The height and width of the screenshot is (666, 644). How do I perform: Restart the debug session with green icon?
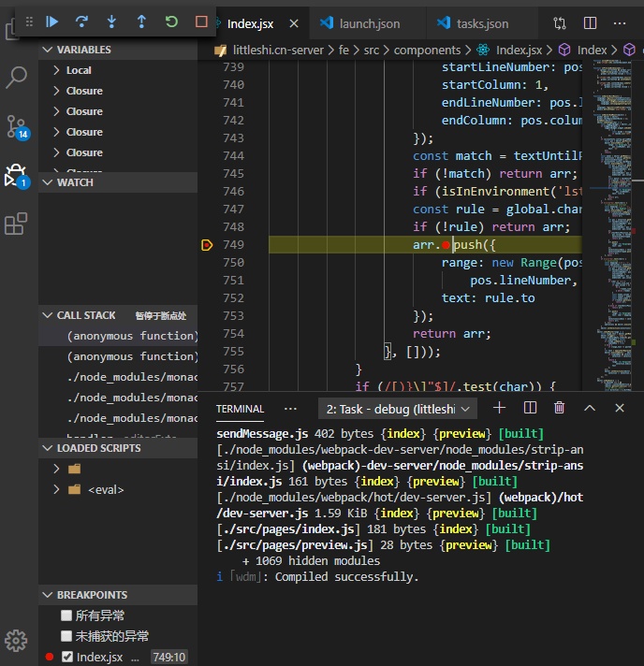pos(171,22)
